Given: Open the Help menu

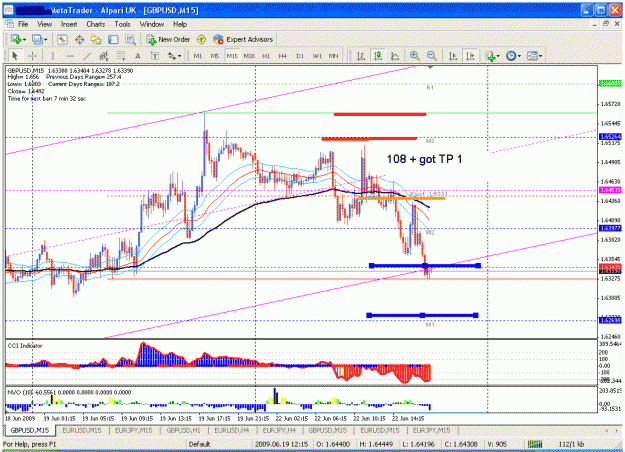Looking at the screenshot, I should click(180, 24).
